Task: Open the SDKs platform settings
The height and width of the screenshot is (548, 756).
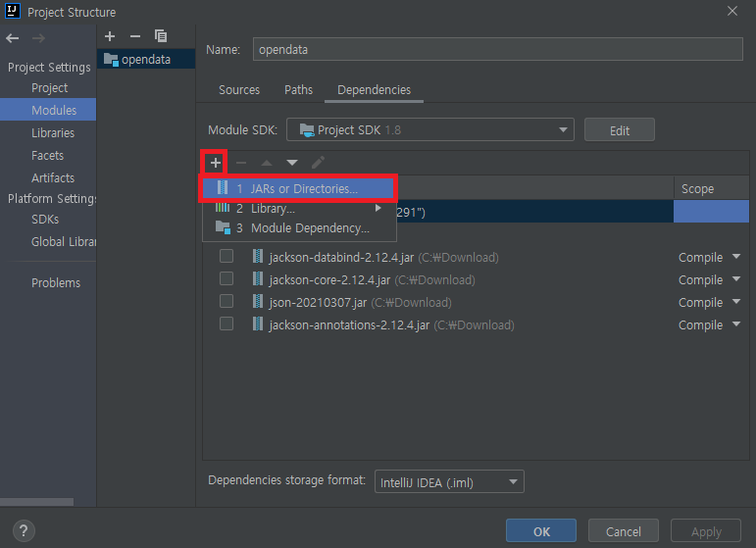Action: [45, 220]
